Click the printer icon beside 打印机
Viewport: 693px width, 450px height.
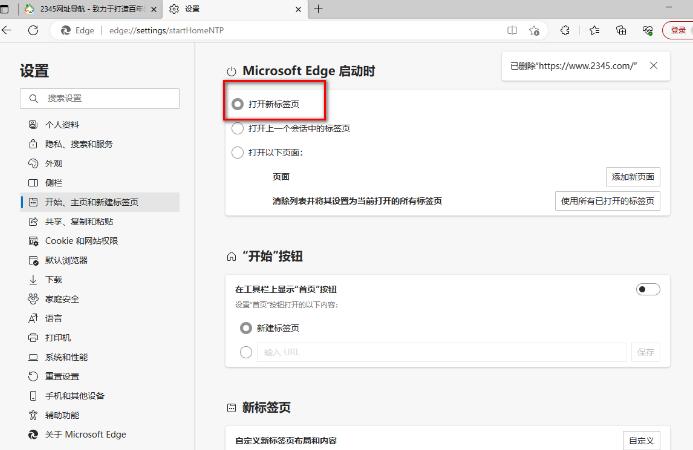(x=33, y=338)
